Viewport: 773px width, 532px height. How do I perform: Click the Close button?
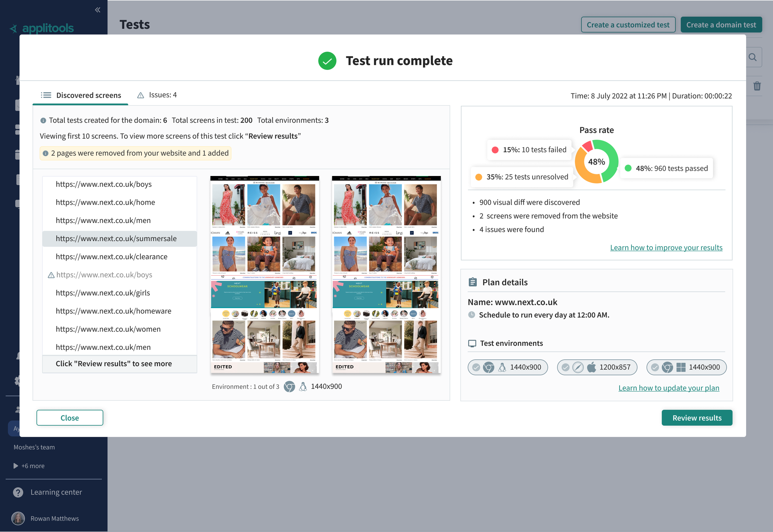point(70,418)
